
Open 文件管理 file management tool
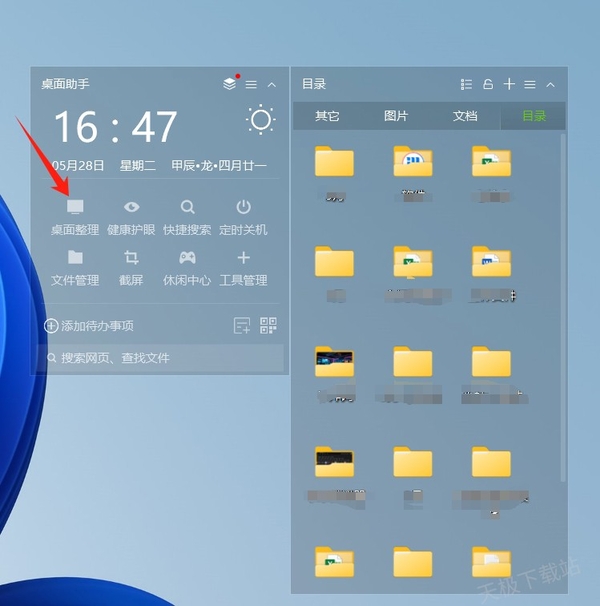click(75, 268)
